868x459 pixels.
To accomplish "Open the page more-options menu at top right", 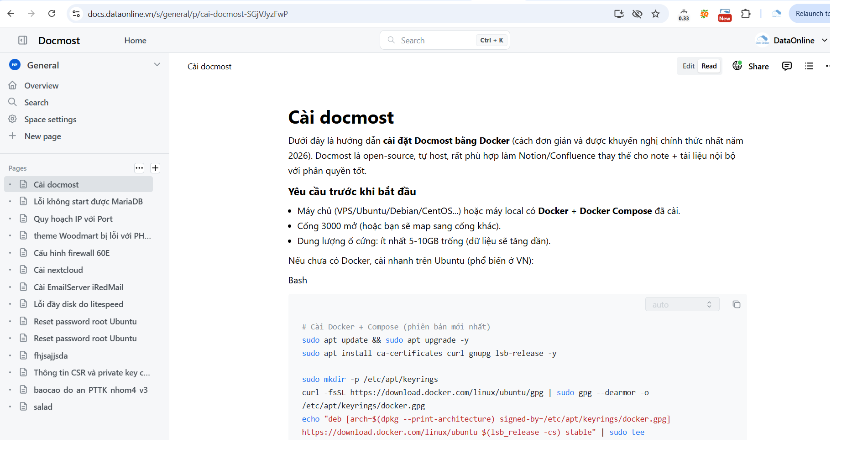I will (827, 66).
